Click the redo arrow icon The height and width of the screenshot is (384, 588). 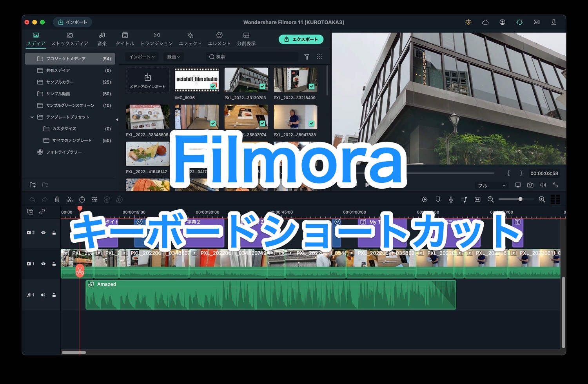pyautogui.click(x=45, y=200)
